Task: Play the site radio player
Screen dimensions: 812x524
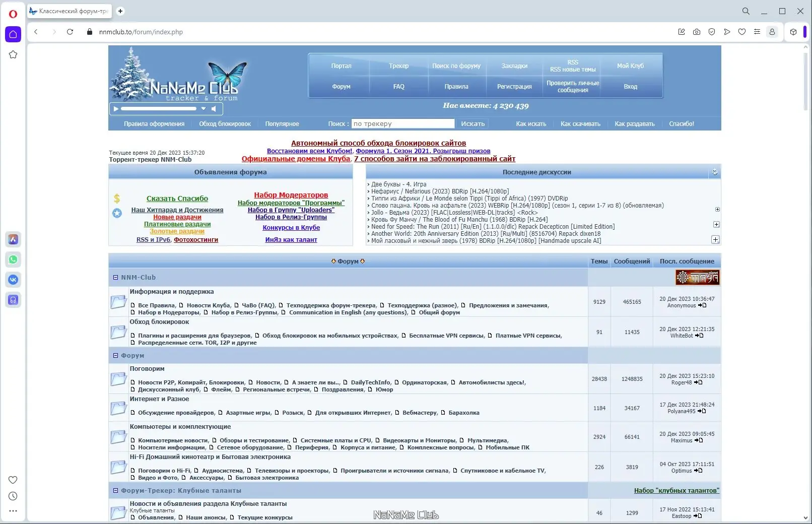Action: [116, 109]
